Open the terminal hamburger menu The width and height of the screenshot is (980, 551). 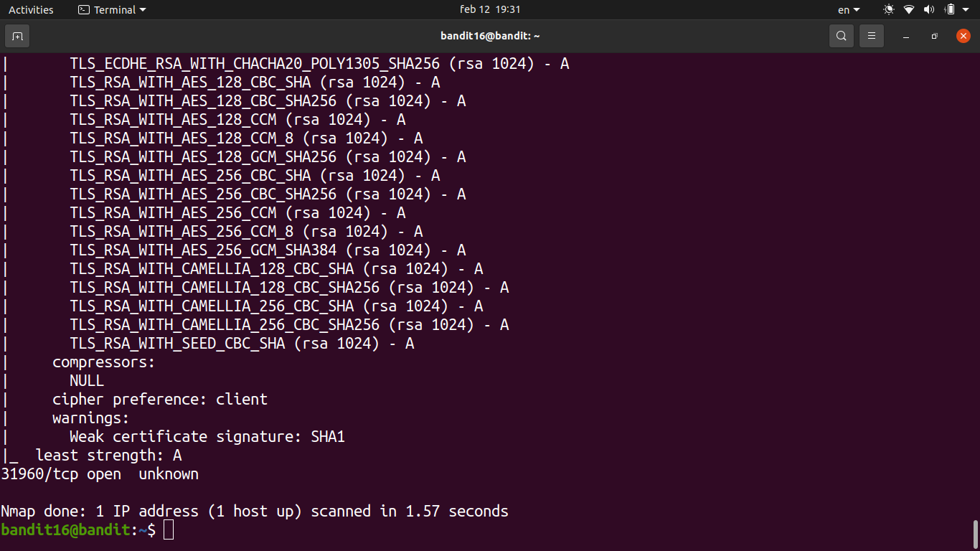coord(872,36)
